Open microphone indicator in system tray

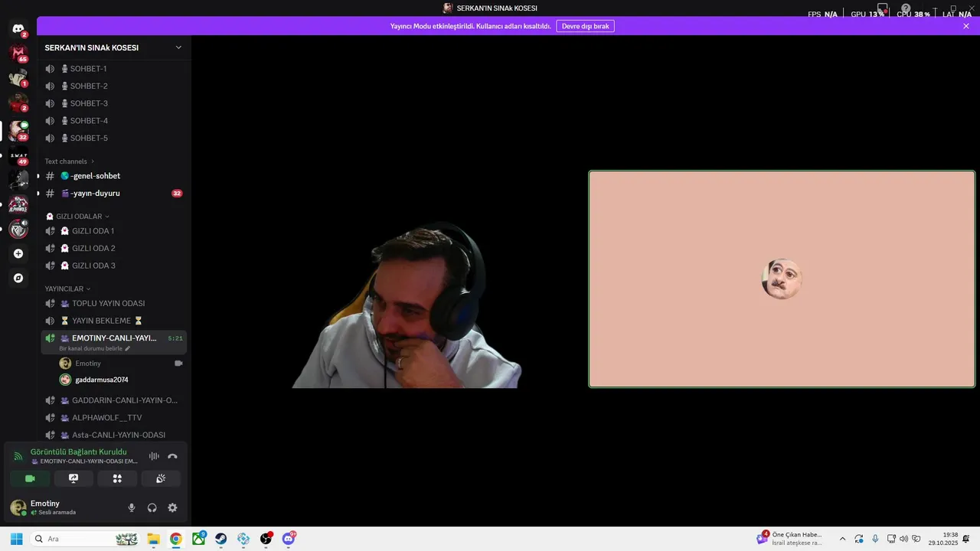pyautogui.click(x=875, y=539)
